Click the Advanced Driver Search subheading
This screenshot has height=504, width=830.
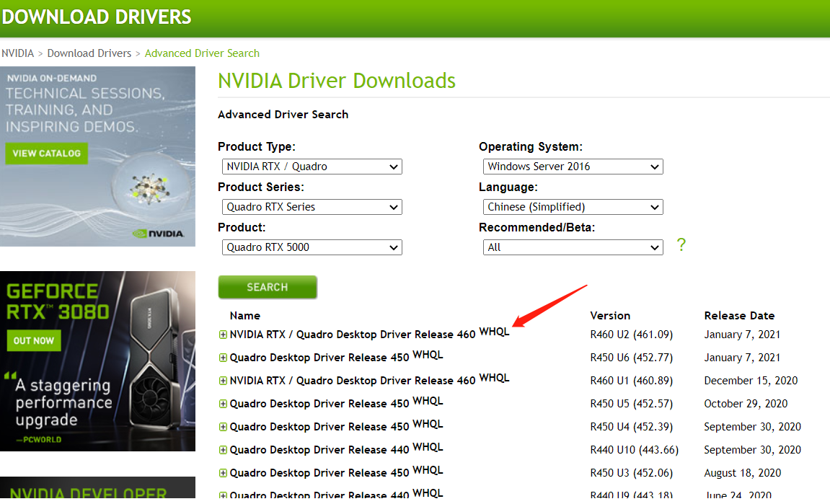tap(283, 115)
